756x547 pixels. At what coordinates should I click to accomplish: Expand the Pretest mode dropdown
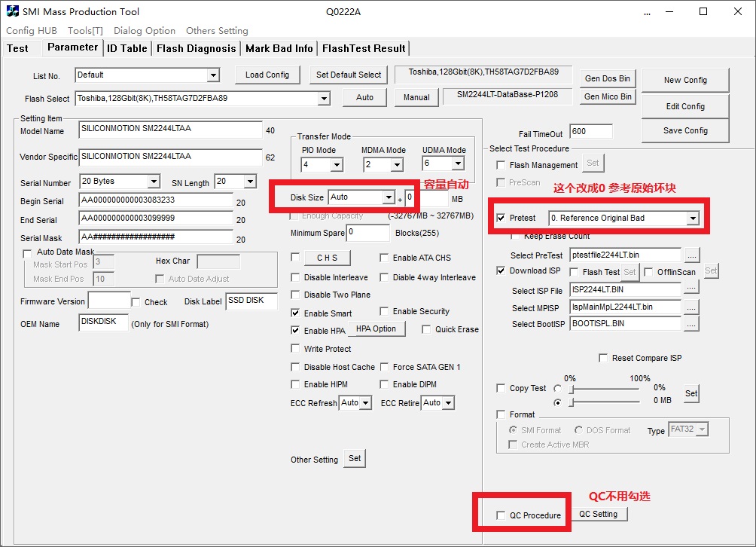pyautogui.click(x=692, y=218)
